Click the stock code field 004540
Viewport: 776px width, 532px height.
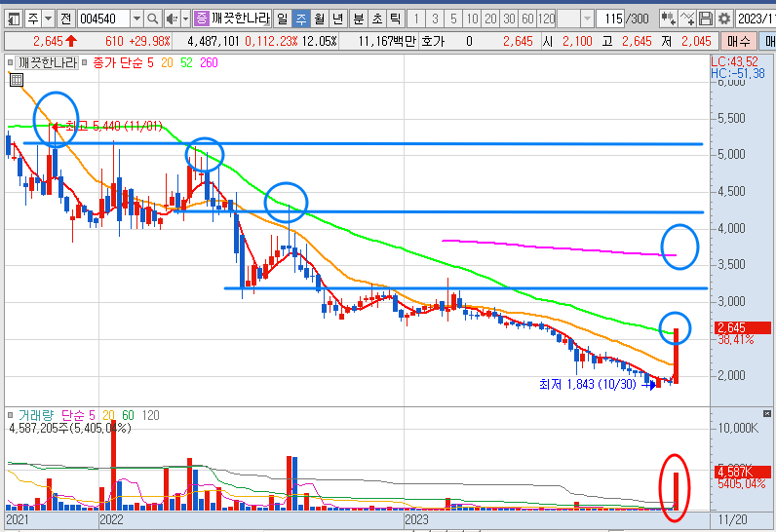(103, 19)
